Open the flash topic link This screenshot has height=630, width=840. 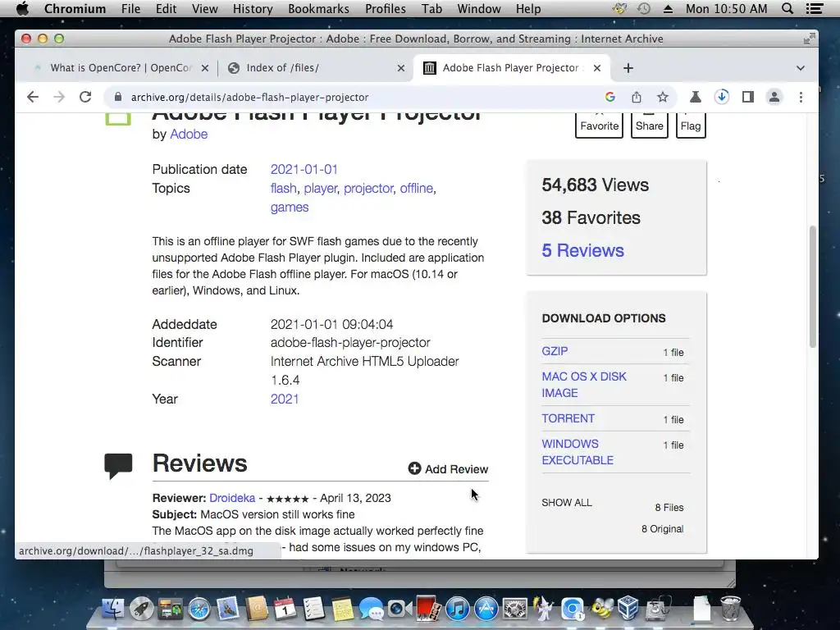point(283,188)
